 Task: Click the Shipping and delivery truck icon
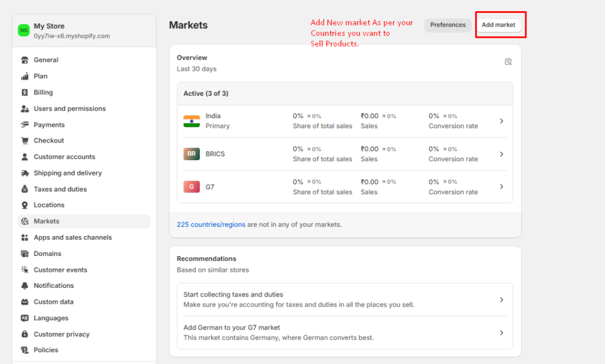pos(25,173)
